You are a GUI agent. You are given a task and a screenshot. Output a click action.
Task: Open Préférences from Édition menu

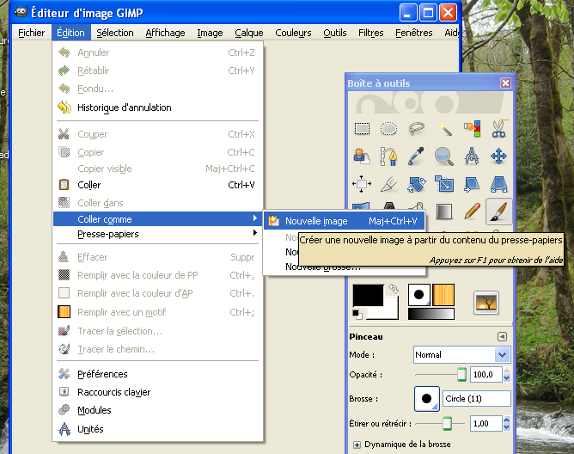[157, 374]
